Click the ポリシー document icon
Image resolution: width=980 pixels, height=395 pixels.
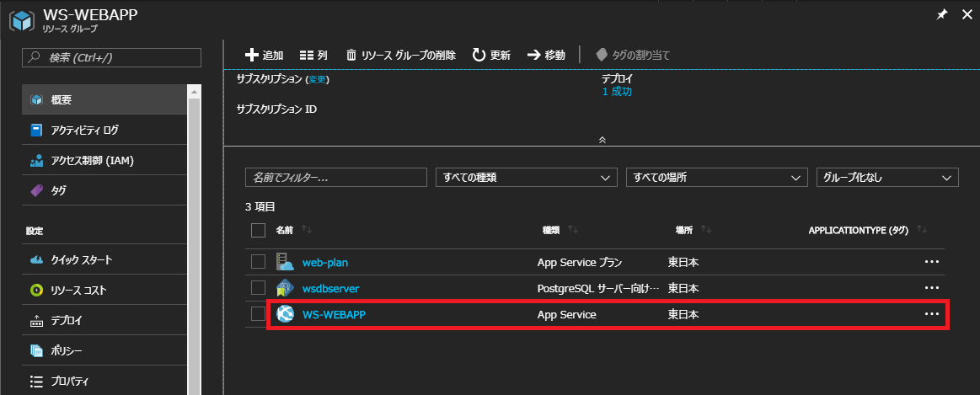coord(36,350)
